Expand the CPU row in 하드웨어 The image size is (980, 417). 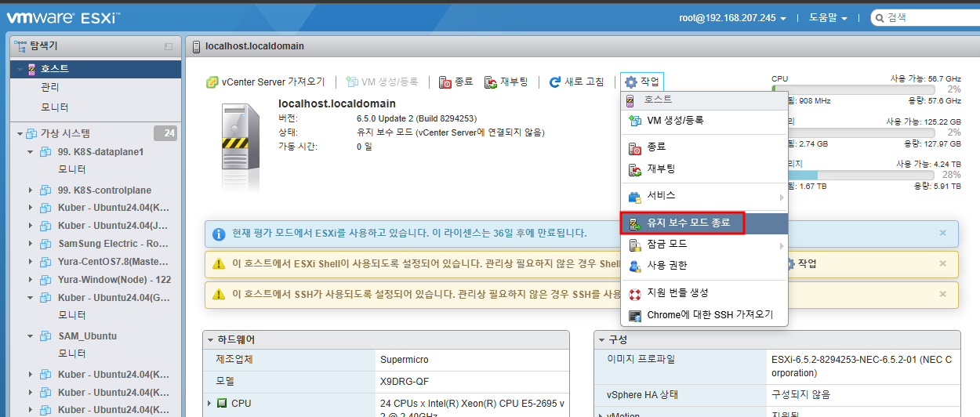point(209,403)
